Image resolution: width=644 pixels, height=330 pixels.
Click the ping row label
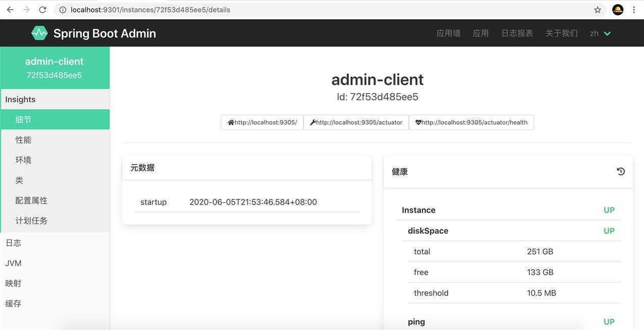416,322
